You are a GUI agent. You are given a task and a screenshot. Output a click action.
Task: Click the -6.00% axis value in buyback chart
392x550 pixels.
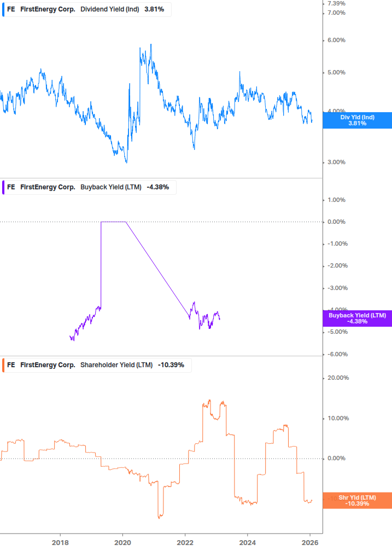click(x=337, y=354)
